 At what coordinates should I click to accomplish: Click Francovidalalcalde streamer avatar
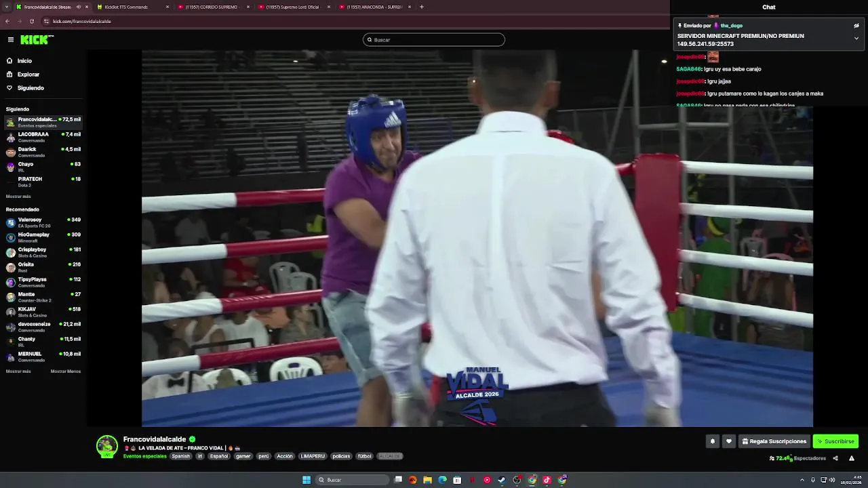(x=107, y=446)
